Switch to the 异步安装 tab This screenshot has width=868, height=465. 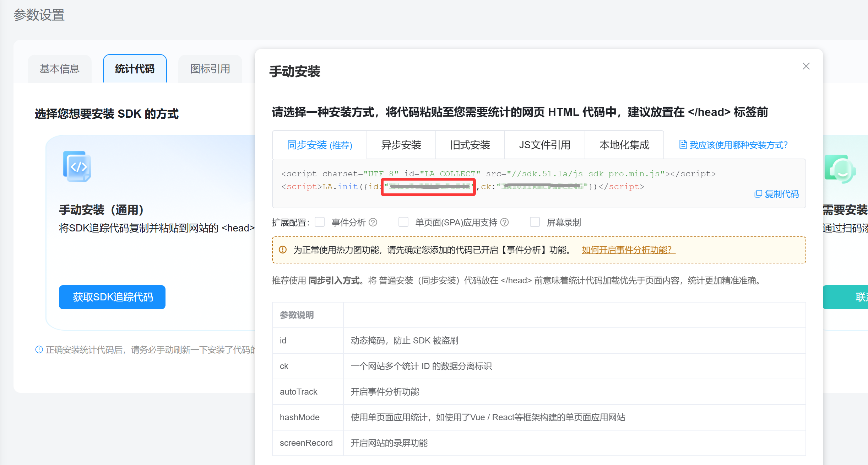coord(401,145)
